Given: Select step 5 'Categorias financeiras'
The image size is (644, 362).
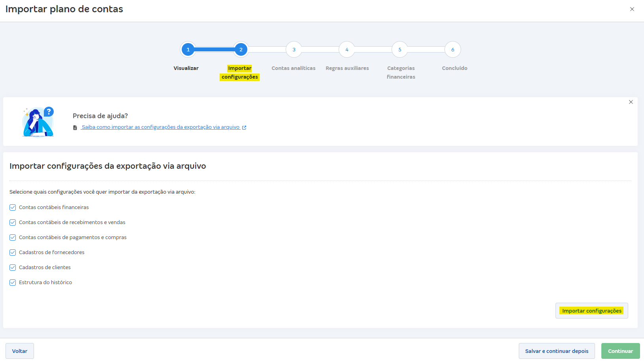Looking at the screenshot, I should click(399, 49).
